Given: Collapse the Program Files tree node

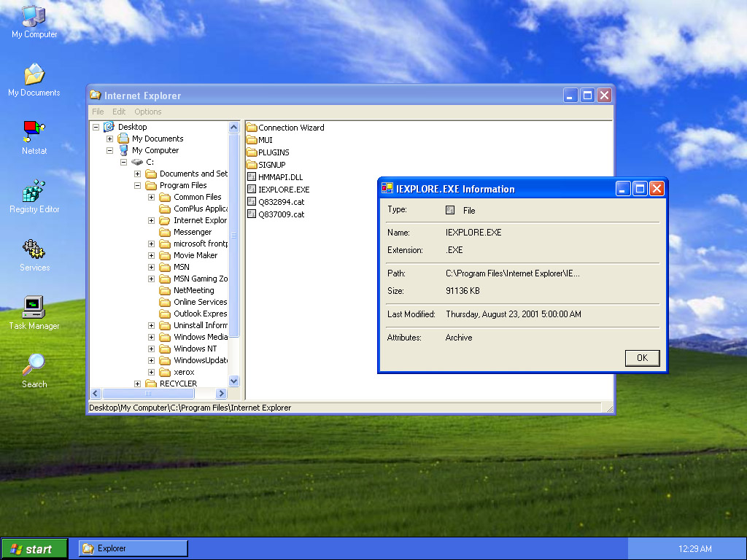Looking at the screenshot, I should pos(137,186).
